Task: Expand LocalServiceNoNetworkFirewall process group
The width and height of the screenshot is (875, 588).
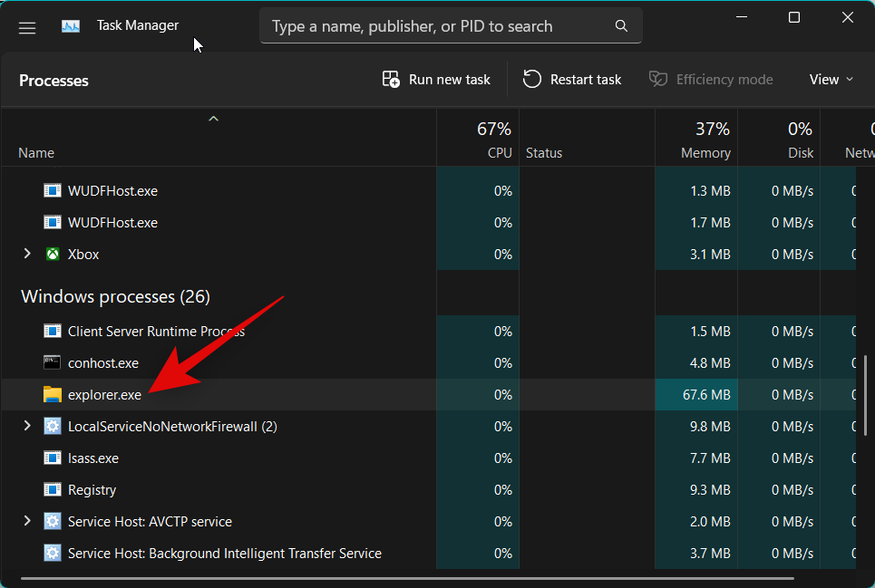Action: [27, 427]
